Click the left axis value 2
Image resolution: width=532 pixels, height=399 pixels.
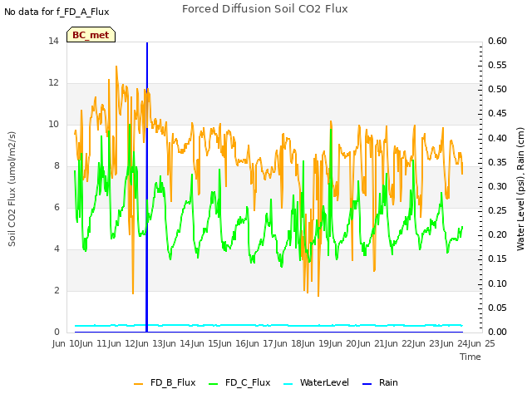click(57, 290)
